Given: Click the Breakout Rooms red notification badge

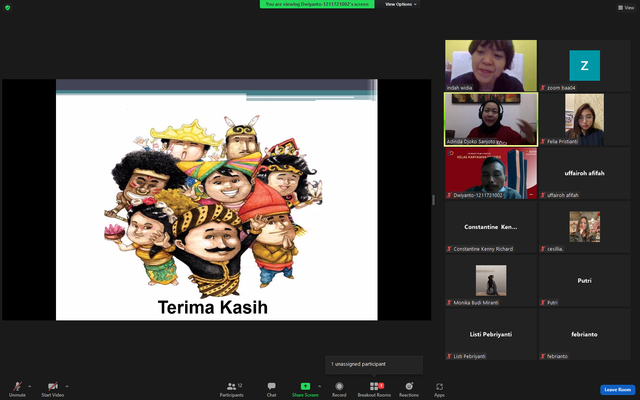Looking at the screenshot, I should [381, 385].
